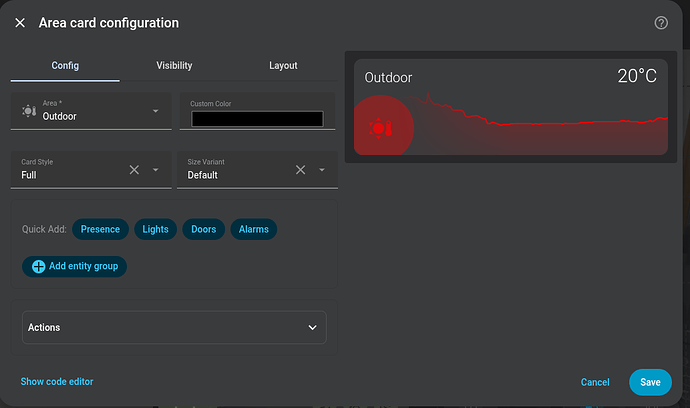Quick add the Alarms group
This screenshot has height=408, width=690.
point(253,229)
